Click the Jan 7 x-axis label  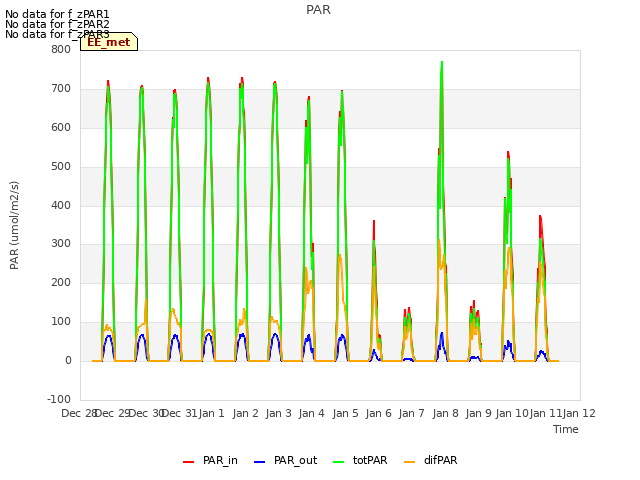click(412, 413)
